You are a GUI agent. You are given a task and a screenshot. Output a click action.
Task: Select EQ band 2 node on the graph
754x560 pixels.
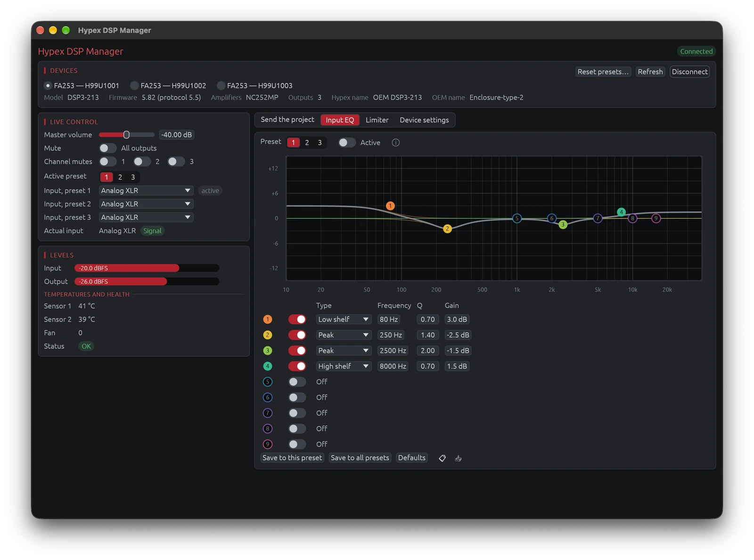pos(447,229)
